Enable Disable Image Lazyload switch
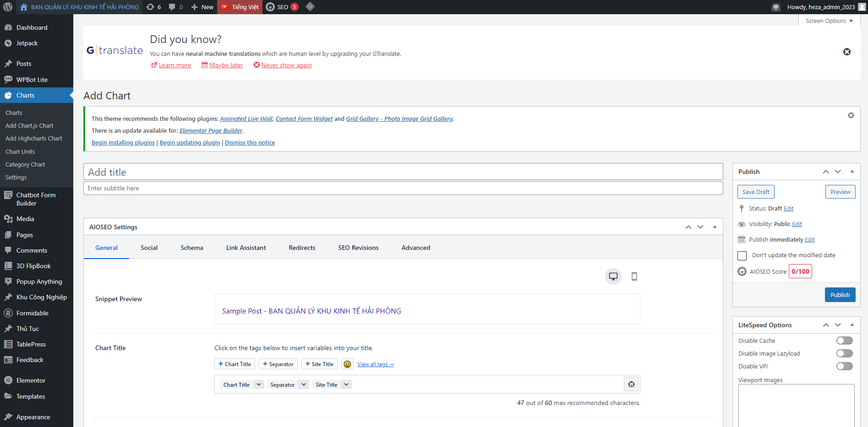 click(844, 353)
